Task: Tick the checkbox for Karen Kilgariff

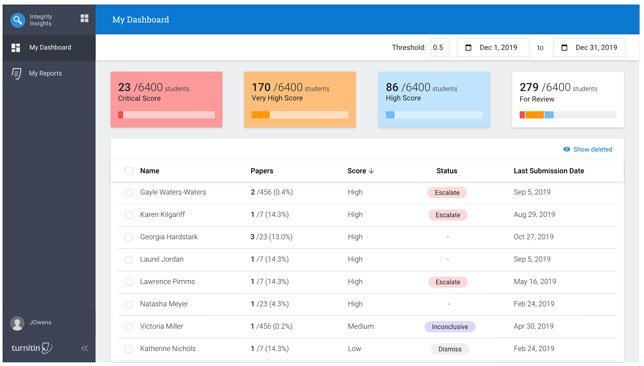Action: (129, 215)
